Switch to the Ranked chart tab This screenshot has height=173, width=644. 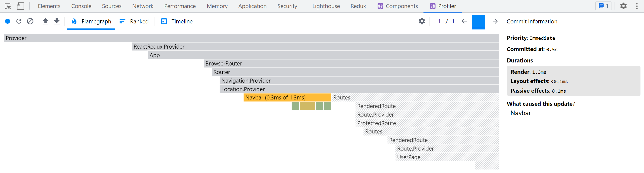click(x=134, y=21)
